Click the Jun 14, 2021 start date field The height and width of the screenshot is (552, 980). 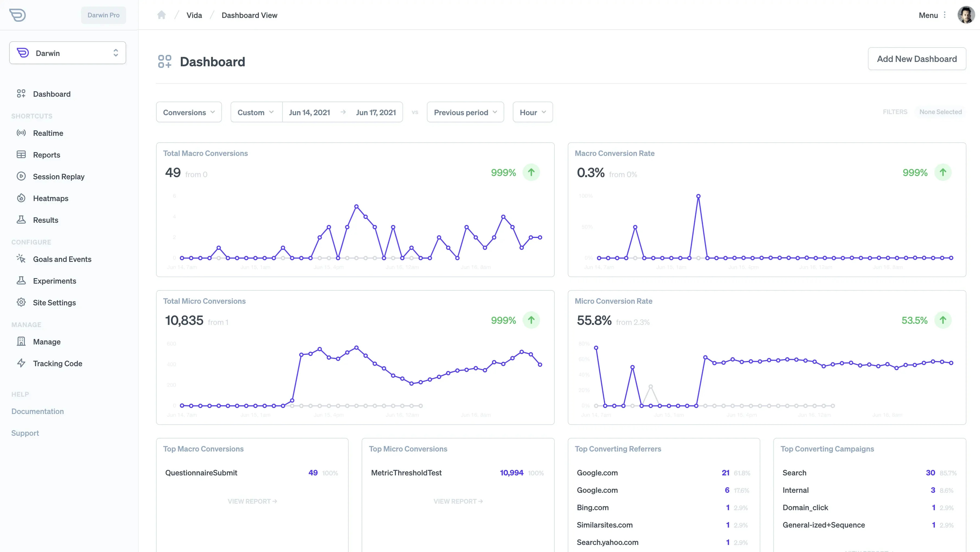[309, 112]
